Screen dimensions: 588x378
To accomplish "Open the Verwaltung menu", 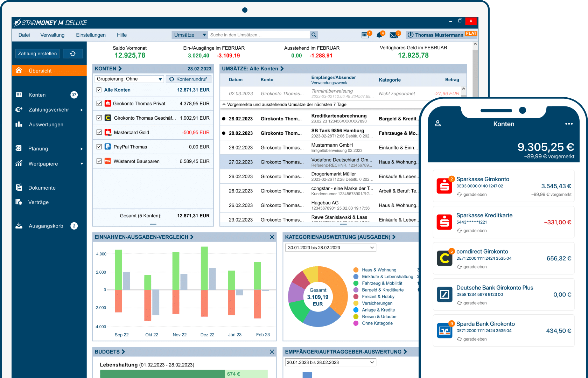I will click(52, 35).
